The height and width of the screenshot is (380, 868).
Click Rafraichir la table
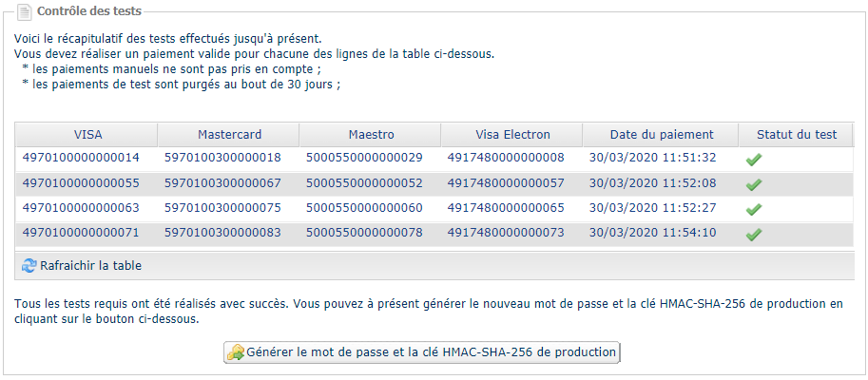point(90,266)
